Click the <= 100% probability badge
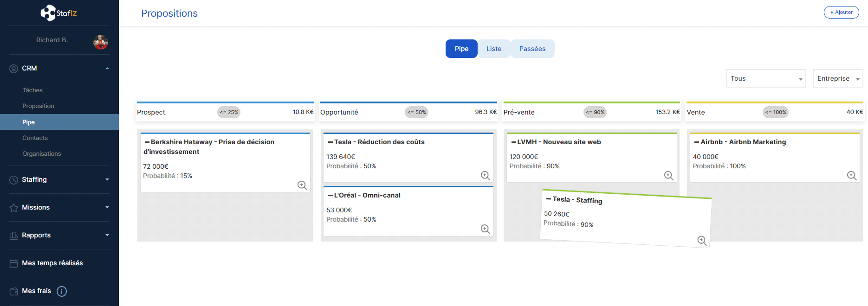Viewport: 868px width, 306px height. tap(776, 112)
